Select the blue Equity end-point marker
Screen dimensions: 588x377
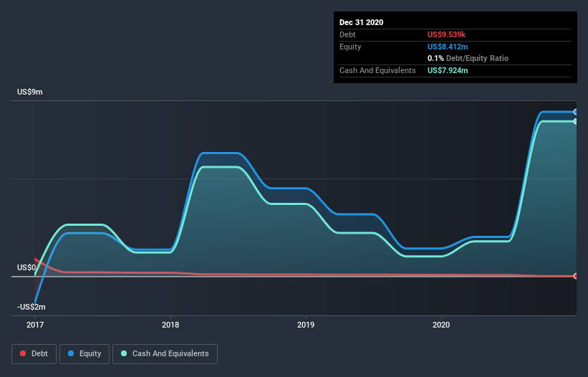tap(575, 112)
